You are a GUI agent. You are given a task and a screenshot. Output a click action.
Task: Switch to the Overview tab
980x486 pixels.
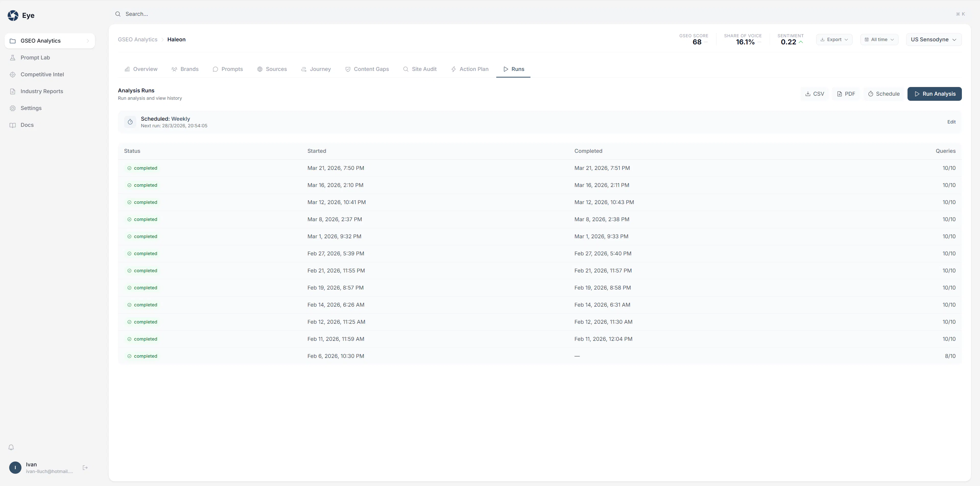point(141,69)
